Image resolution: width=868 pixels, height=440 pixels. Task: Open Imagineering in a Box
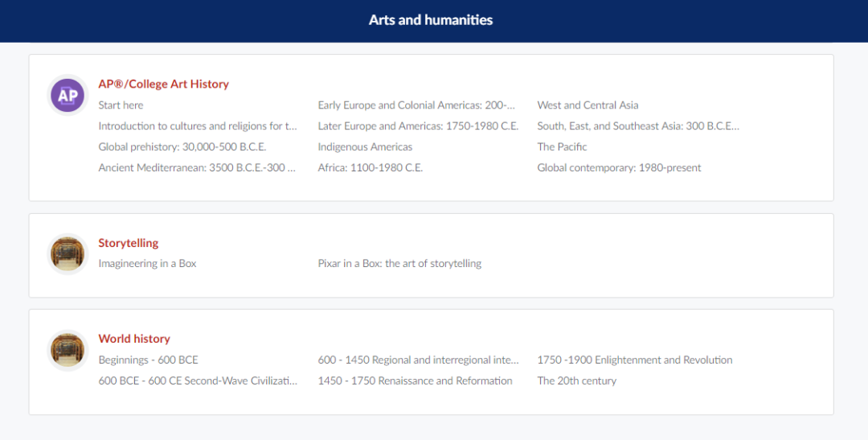click(x=147, y=264)
